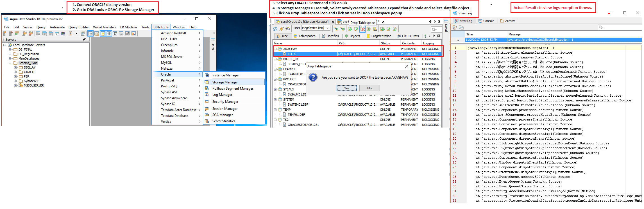The image size is (644, 209).
Task: Click the grid layout toolbar icon
Action: pos(109,33)
